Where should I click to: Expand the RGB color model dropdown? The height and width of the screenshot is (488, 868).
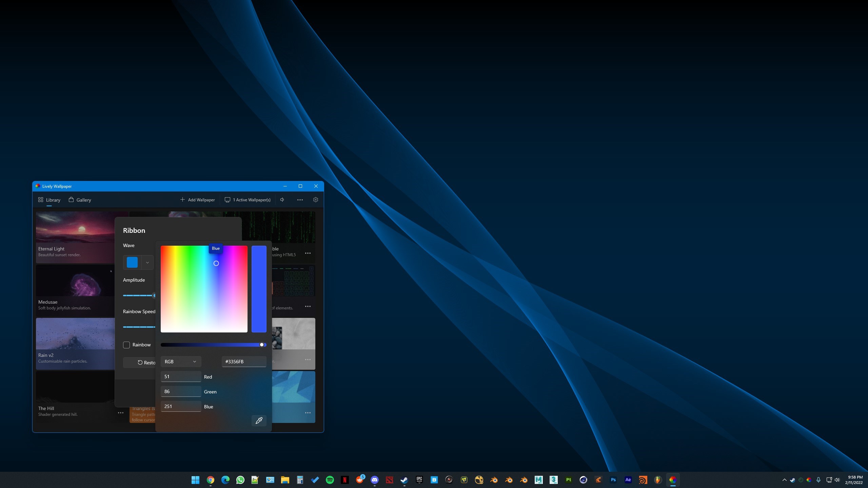181,362
